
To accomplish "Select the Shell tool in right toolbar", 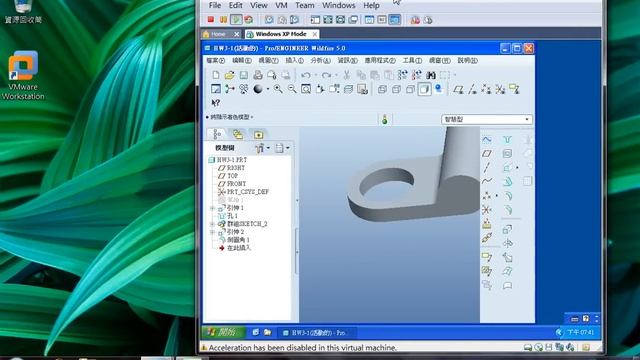I will pos(507,153).
